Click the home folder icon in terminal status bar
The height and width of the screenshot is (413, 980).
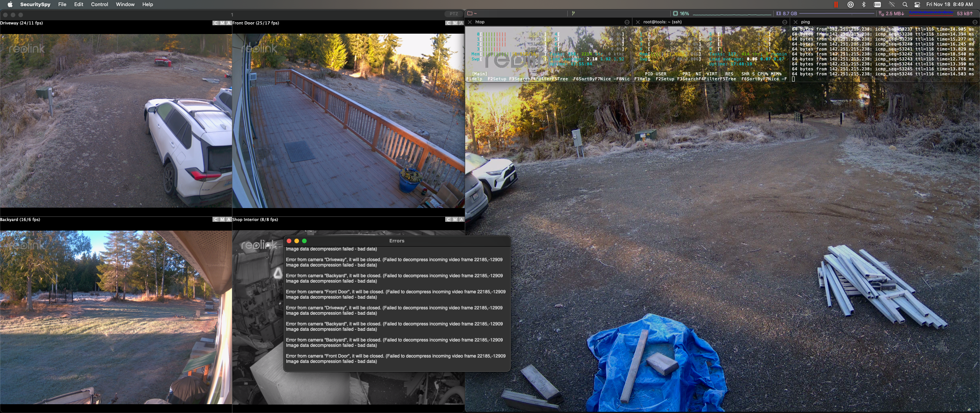[x=470, y=13]
